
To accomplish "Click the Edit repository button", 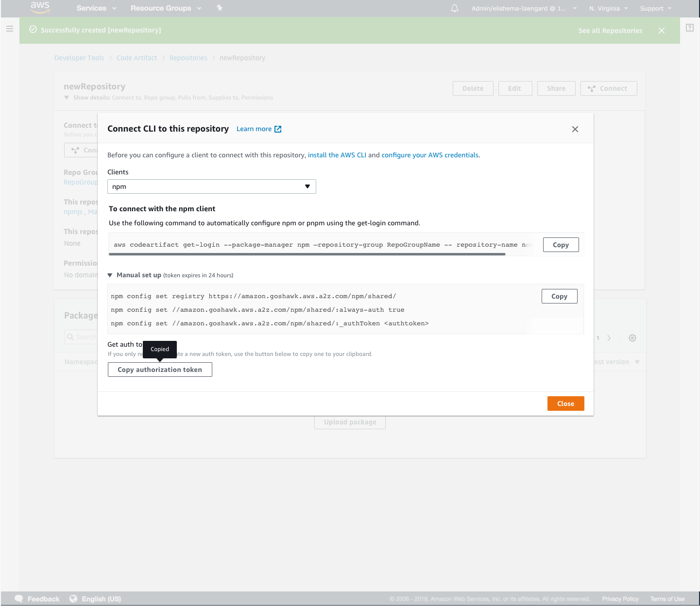I will [x=515, y=88].
